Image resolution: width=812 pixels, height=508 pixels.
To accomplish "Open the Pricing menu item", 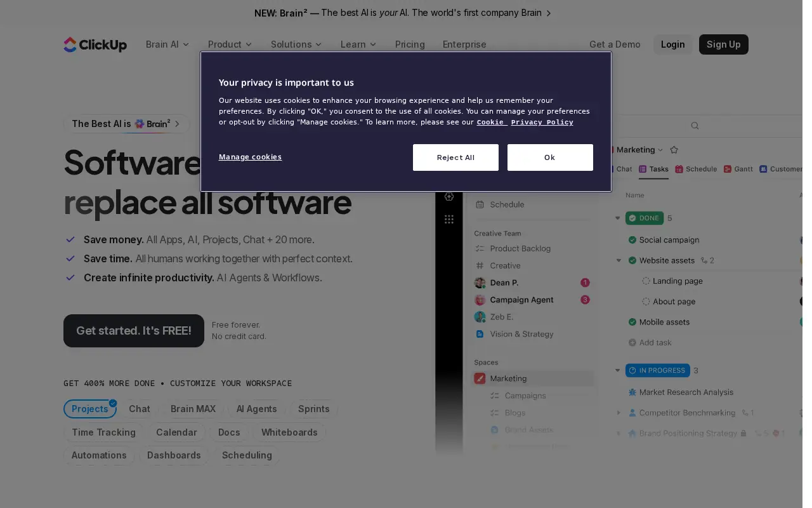I will (x=410, y=44).
